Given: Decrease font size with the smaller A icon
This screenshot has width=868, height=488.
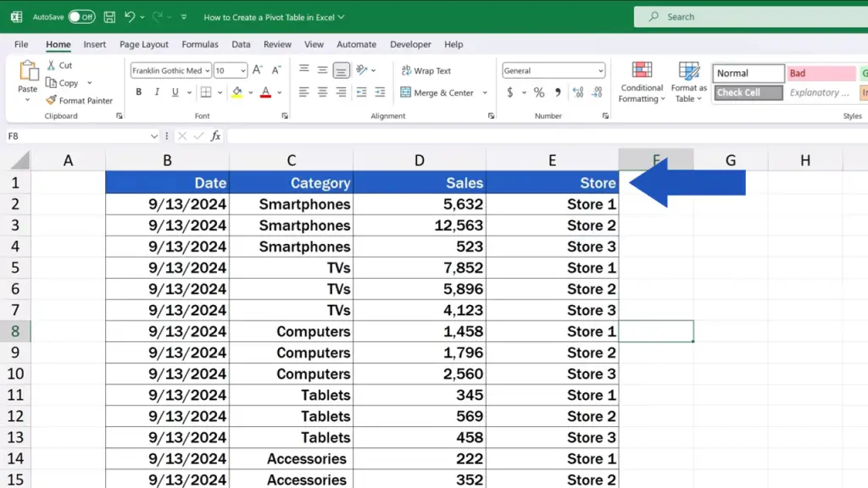Looking at the screenshot, I should (x=276, y=70).
